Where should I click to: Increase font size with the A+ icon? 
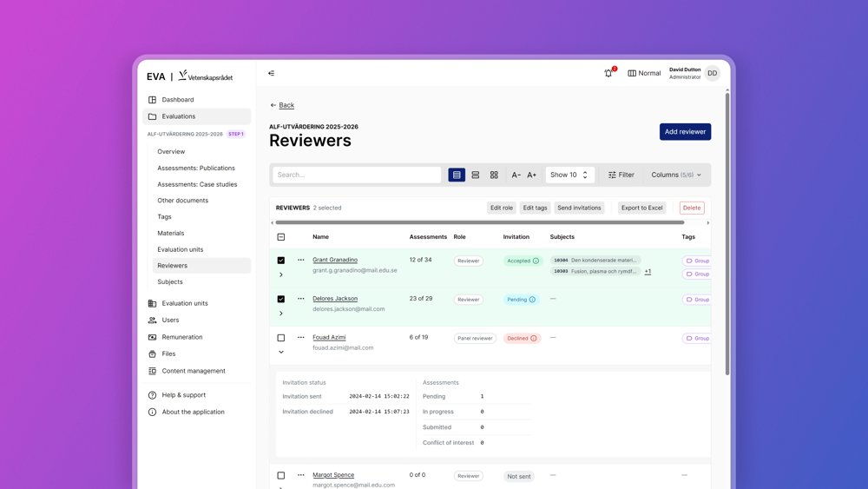click(532, 175)
